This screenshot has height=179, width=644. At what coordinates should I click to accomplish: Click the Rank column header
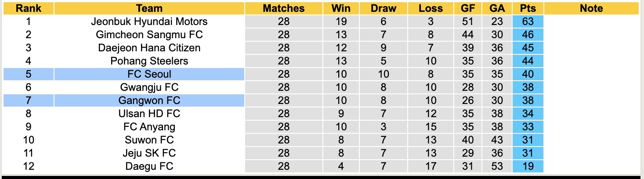pyautogui.click(x=29, y=8)
